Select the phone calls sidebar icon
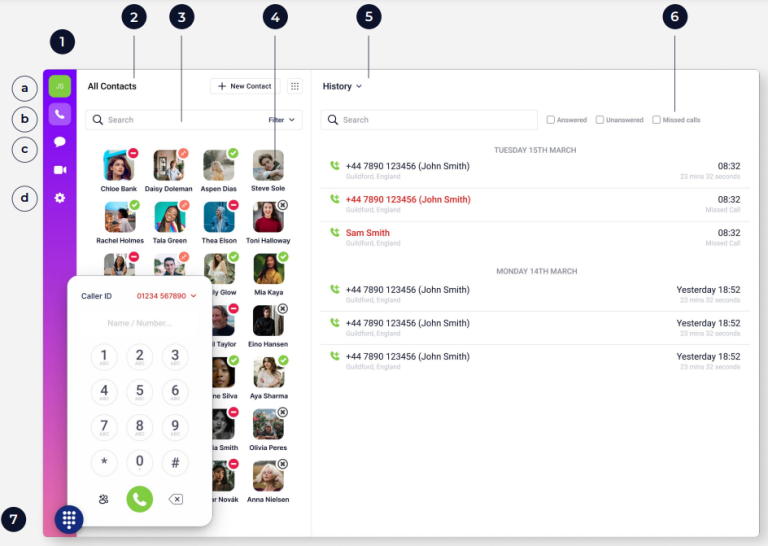Image resolution: width=768 pixels, height=546 pixels. pos(60,115)
